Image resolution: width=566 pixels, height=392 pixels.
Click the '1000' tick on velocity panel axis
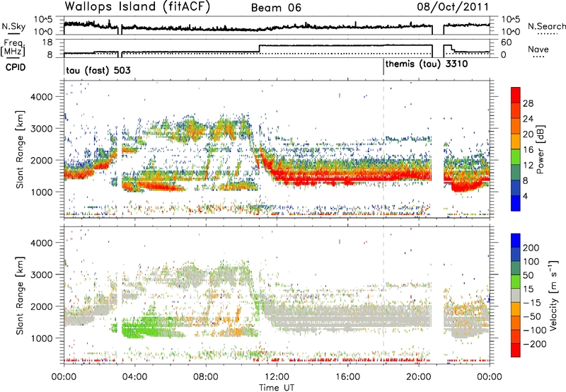click(41, 338)
